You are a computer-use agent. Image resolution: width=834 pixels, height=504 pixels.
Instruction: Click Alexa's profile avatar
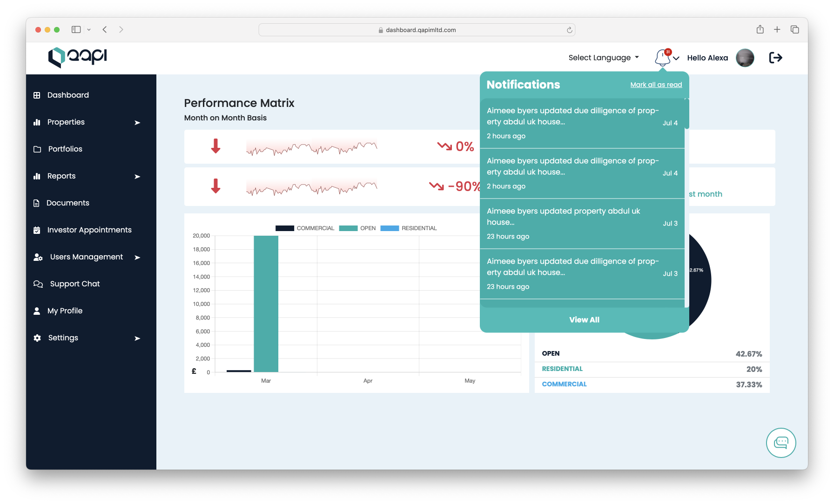pos(745,58)
